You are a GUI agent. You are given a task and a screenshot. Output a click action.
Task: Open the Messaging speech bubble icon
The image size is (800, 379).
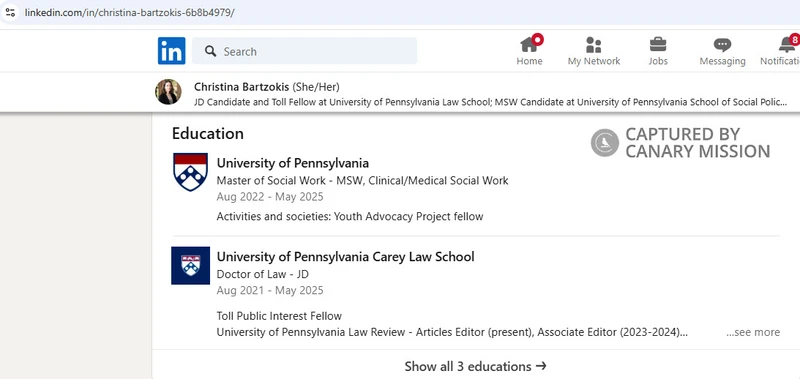tap(722, 45)
